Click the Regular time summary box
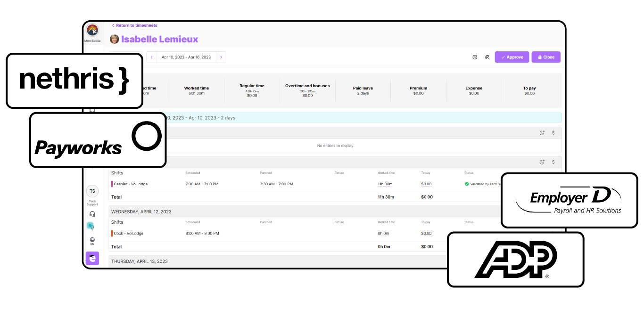 [x=252, y=90]
